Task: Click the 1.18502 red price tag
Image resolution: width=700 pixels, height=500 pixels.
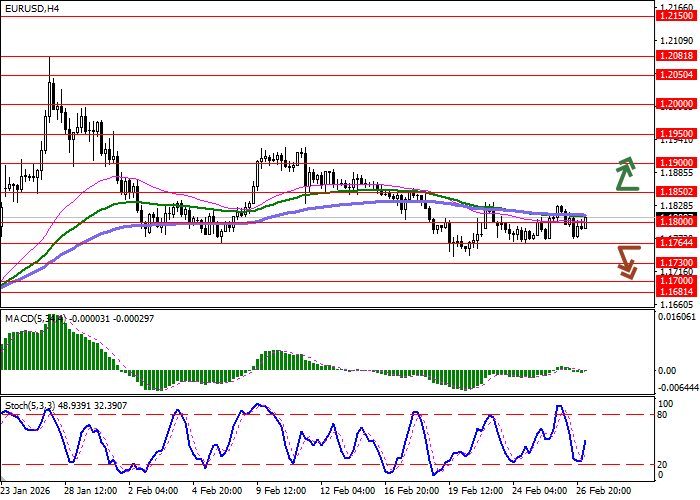Action: click(x=676, y=192)
